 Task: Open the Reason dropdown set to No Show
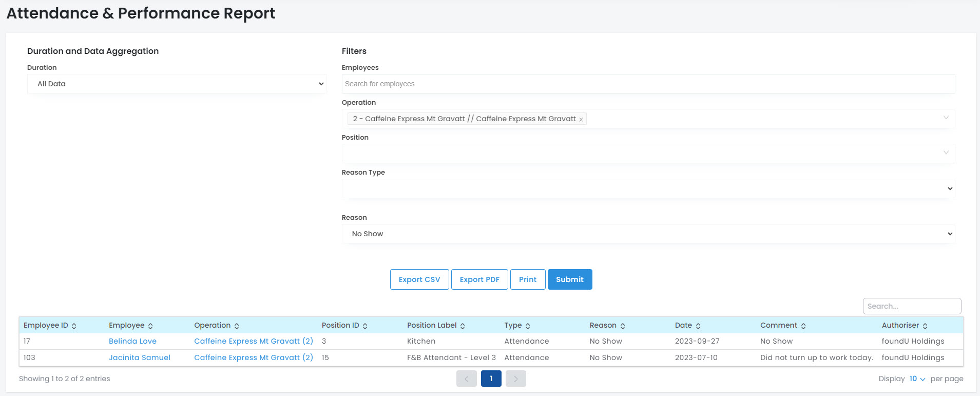click(x=648, y=234)
